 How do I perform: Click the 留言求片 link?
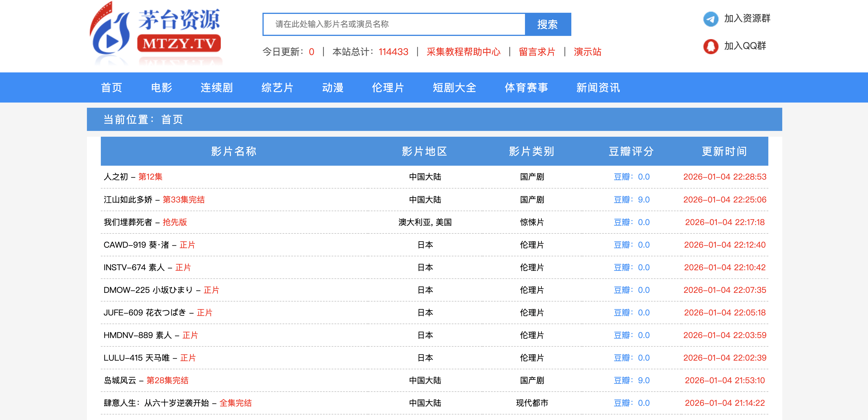point(537,52)
